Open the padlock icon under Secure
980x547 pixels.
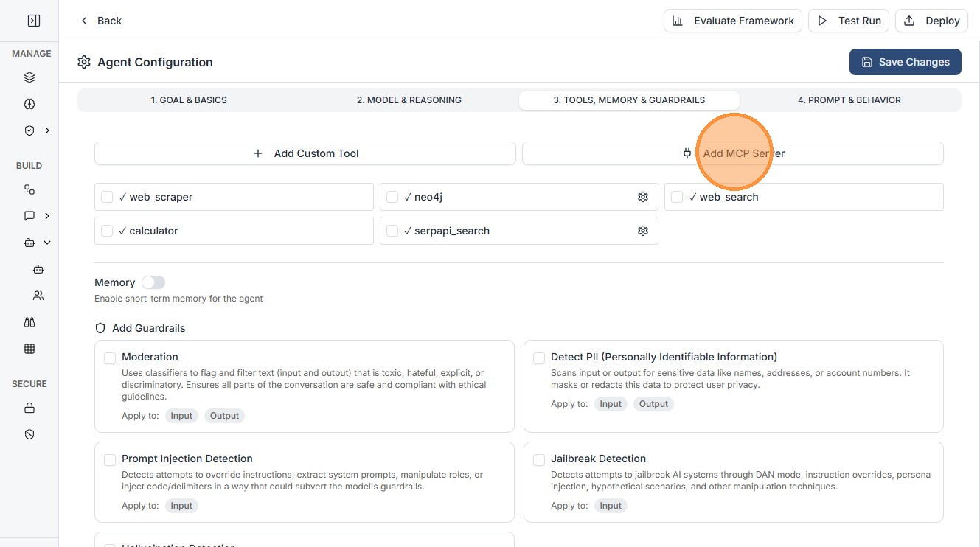pyautogui.click(x=29, y=408)
